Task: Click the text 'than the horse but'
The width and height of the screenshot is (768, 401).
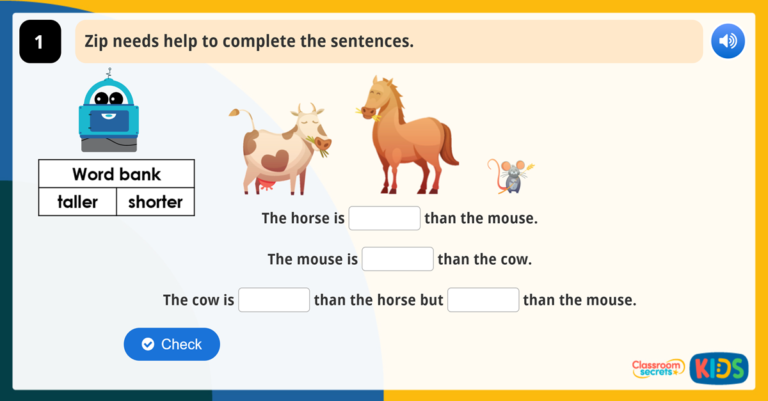Action: click(378, 300)
